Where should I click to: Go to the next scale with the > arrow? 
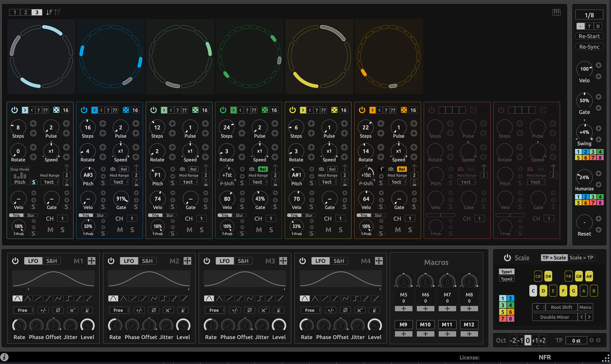(x=589, y=317)
